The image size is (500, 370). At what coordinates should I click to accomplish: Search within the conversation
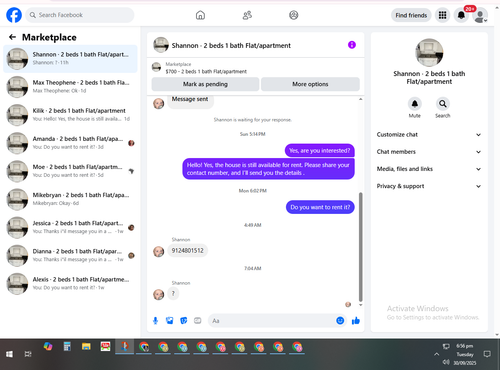coord(443,104)
